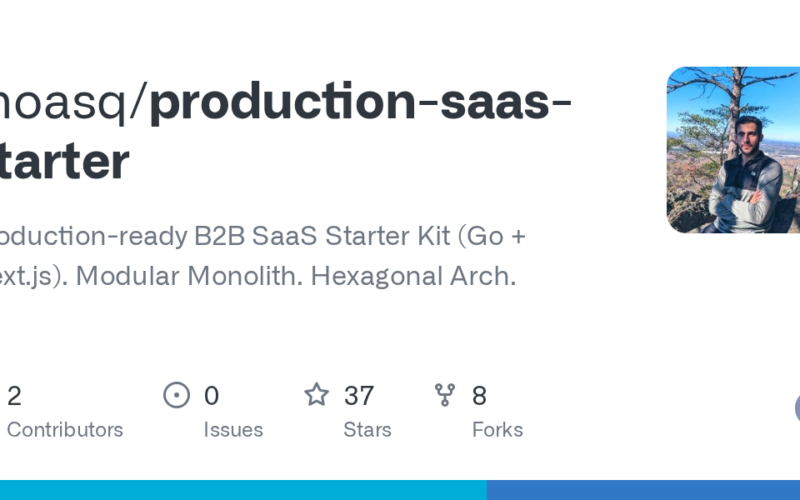Open the Contributors label
Screen dimensions: 800x500
point(65,430)
